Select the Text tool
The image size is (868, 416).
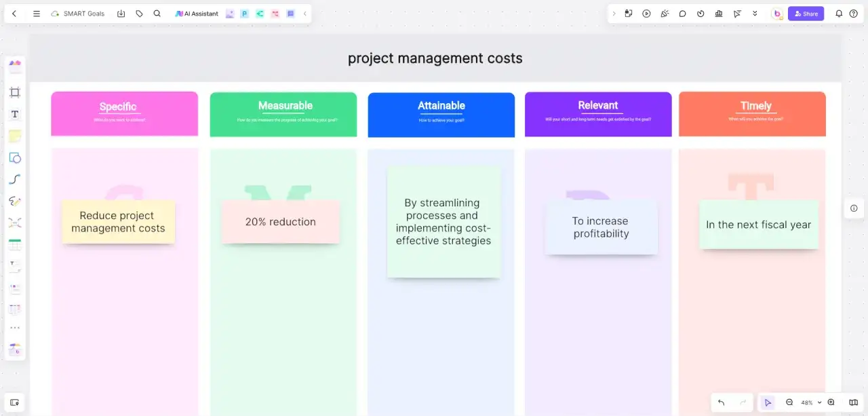pyautogui.click(x=15, y=114)
